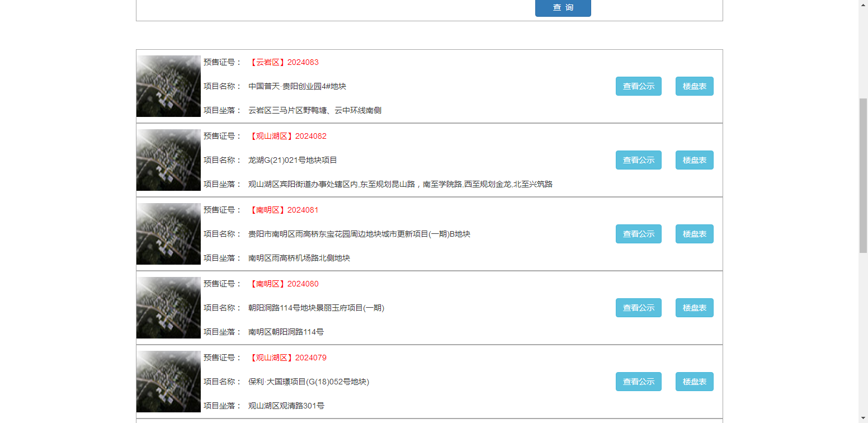The width and height of the screenshot is (868, 423).
Task: Click presale number 【观山湖区】2024079
Action: (x=287, y=358)
